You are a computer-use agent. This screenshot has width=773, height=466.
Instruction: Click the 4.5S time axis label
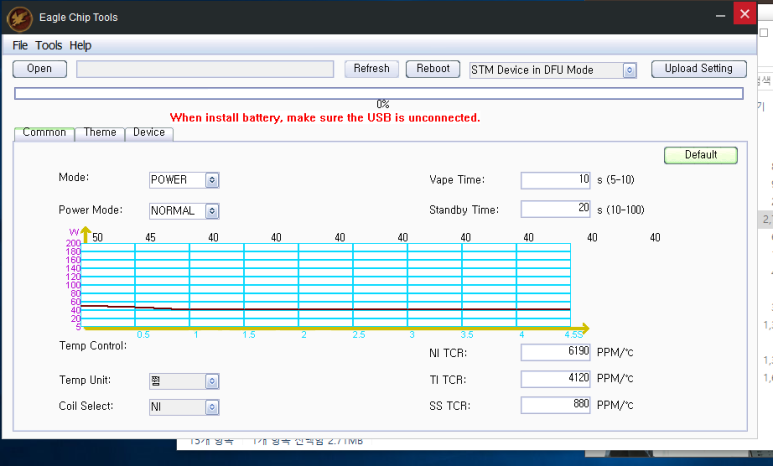(x=573, y=335)
